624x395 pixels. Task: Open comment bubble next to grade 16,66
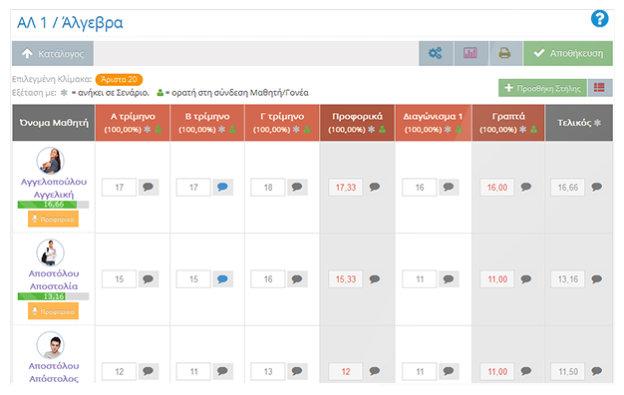pyautogui.click(x=597, y=187)
